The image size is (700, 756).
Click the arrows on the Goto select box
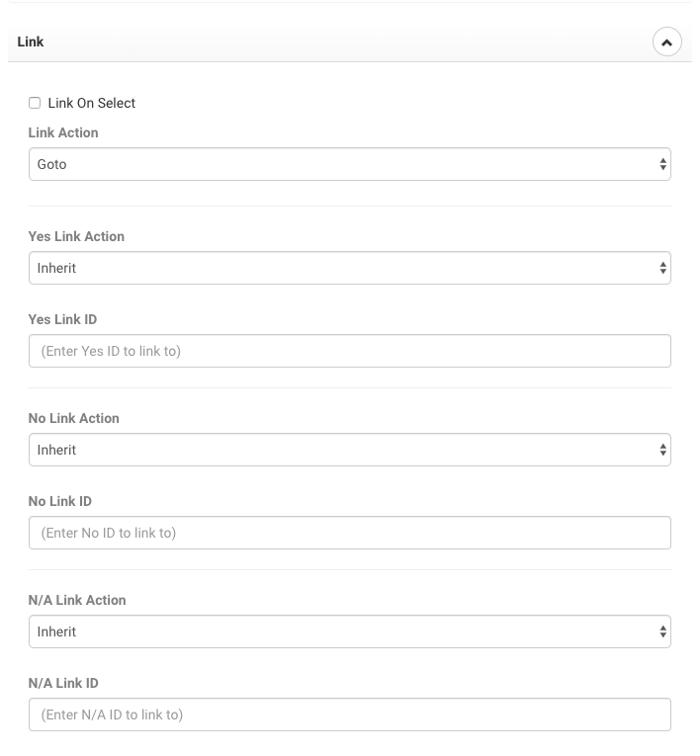coord(662,165)
